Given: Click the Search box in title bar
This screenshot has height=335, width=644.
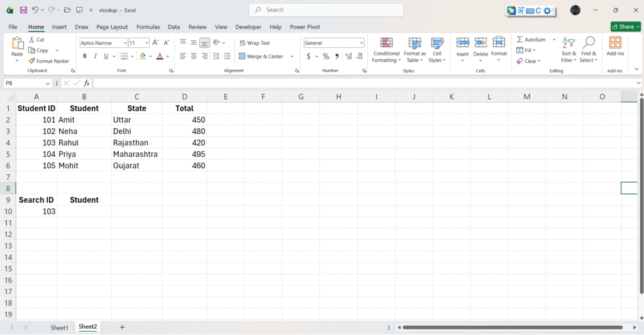Looking at the screenshot, I should click(x=326, y=10).
